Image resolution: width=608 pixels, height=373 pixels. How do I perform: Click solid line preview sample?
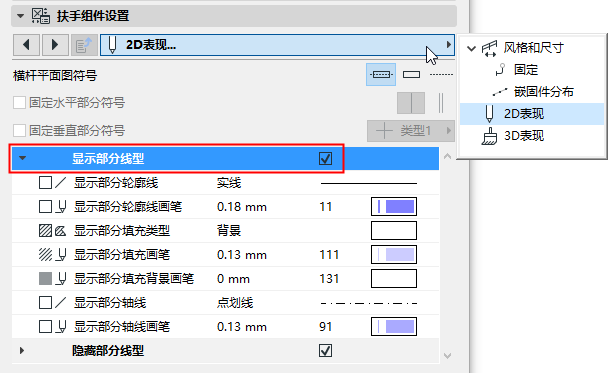pos(369,183)
